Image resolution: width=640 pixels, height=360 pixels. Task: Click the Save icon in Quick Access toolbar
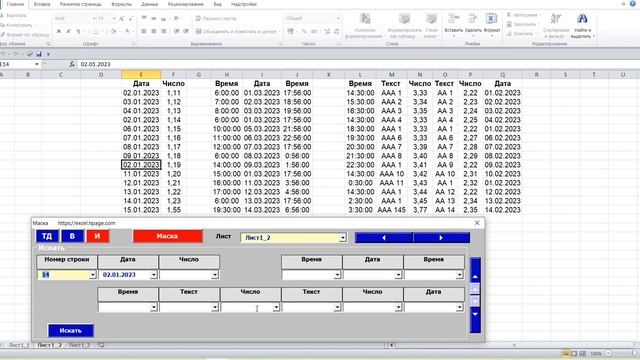click(39, 54)
